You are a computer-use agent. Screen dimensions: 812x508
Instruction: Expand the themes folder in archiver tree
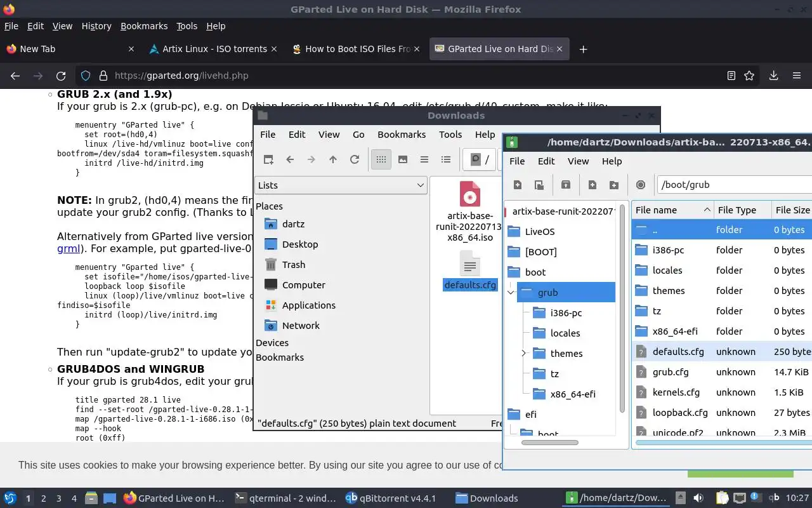(x=523, y=354)
